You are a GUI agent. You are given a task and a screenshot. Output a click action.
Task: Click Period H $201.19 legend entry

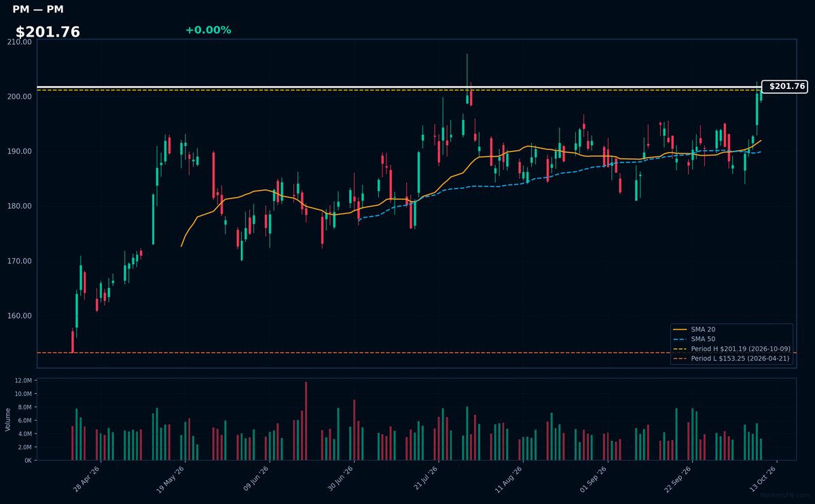tap(731, 348)
